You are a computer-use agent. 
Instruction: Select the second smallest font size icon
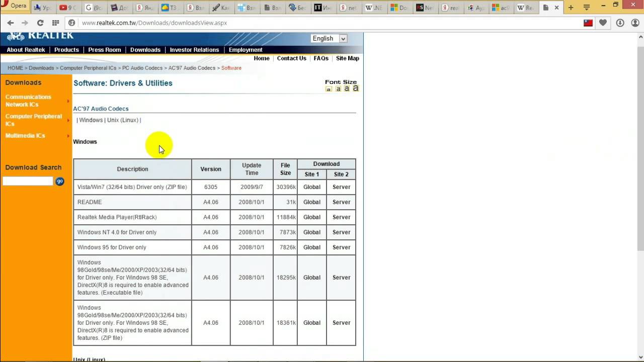338,89
